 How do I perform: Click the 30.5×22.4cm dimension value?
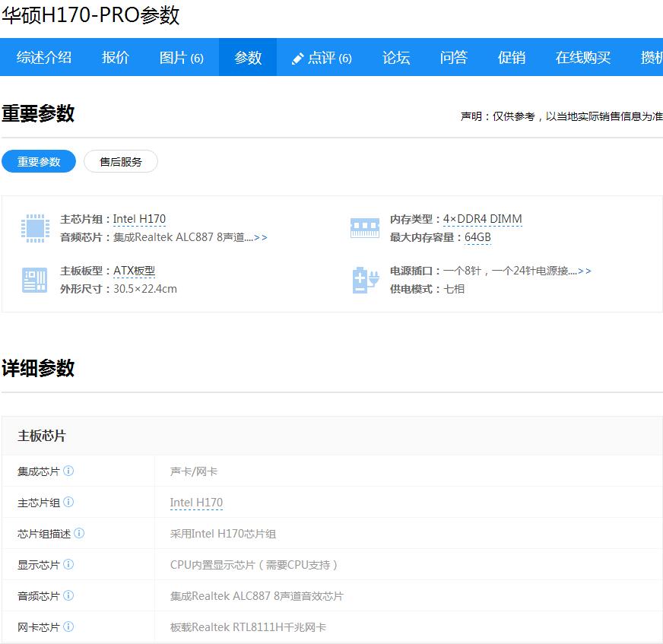145,289
